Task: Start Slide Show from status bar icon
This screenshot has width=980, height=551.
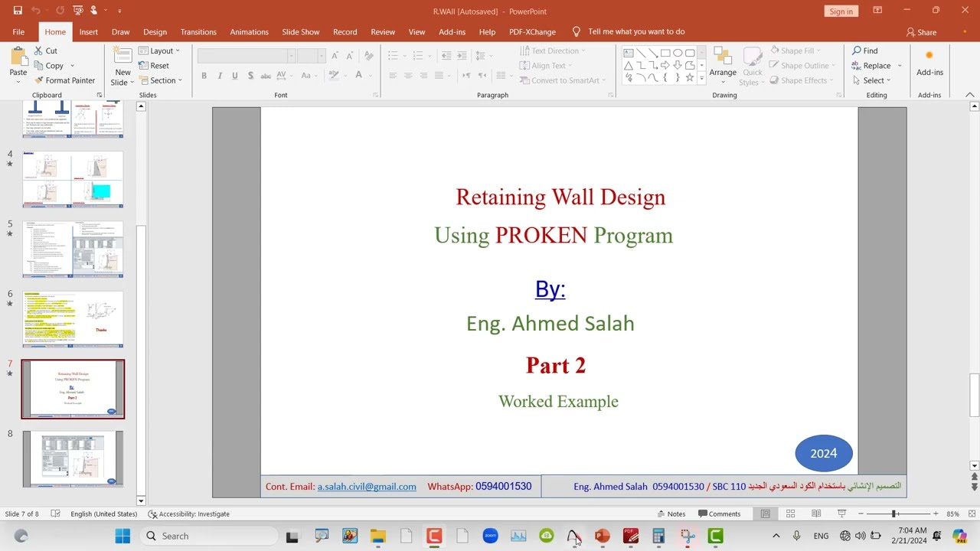Action: pos(841,514)
